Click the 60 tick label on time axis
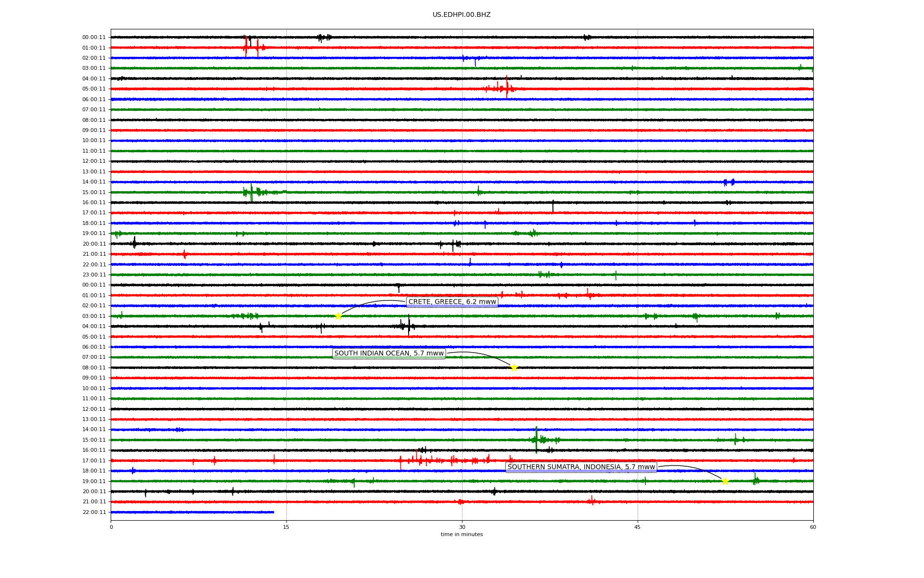 (813, 527)
